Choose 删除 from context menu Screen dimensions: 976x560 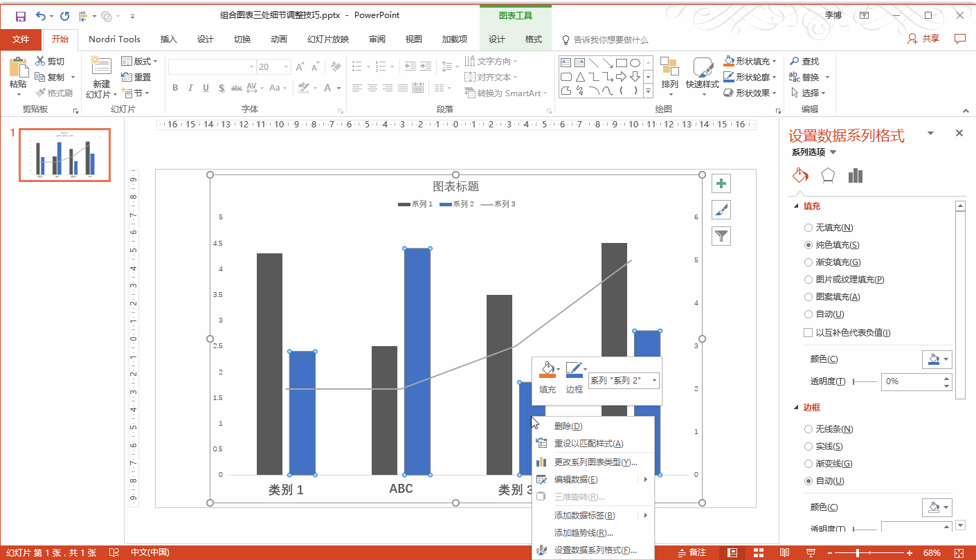click(593, 426)
